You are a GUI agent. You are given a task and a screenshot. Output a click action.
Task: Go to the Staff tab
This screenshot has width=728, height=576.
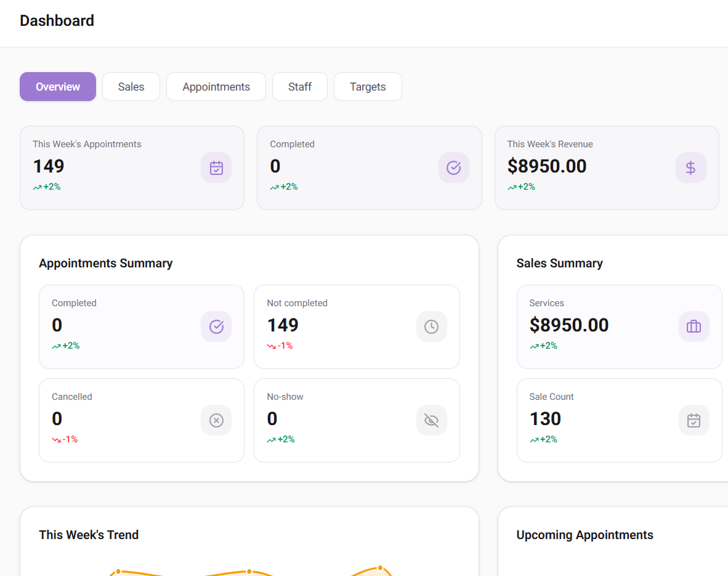pos(300,87)
